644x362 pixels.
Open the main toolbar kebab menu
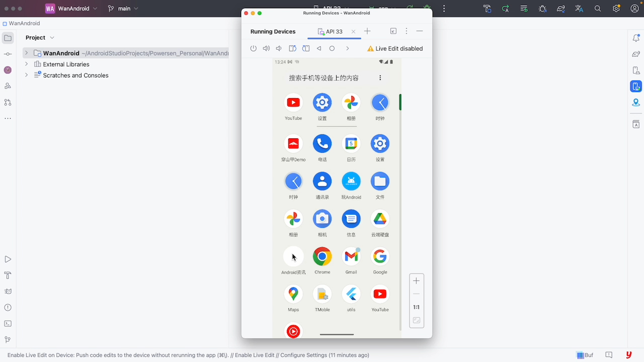(444, 9)
